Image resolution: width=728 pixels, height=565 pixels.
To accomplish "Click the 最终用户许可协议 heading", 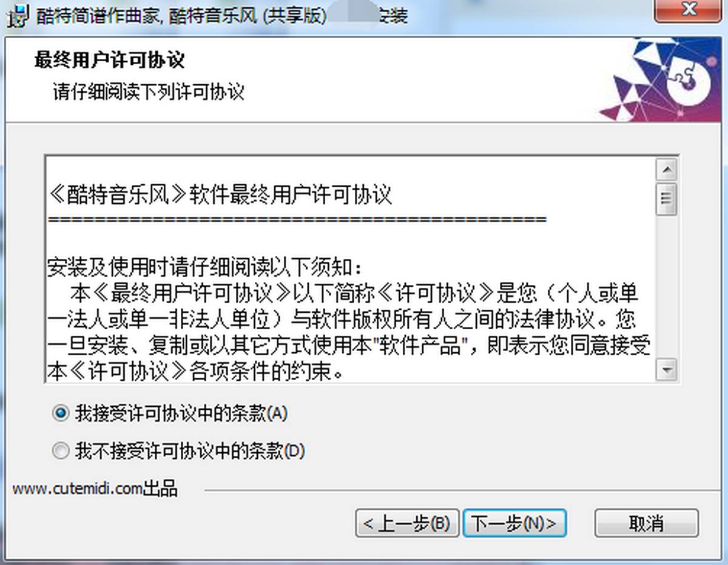I will [x=110, y=61].
